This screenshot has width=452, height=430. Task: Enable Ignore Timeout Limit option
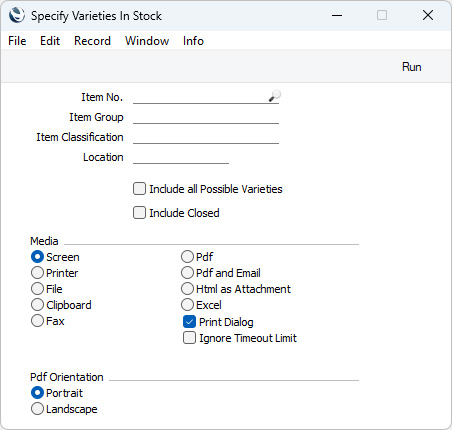click(189, 338)
